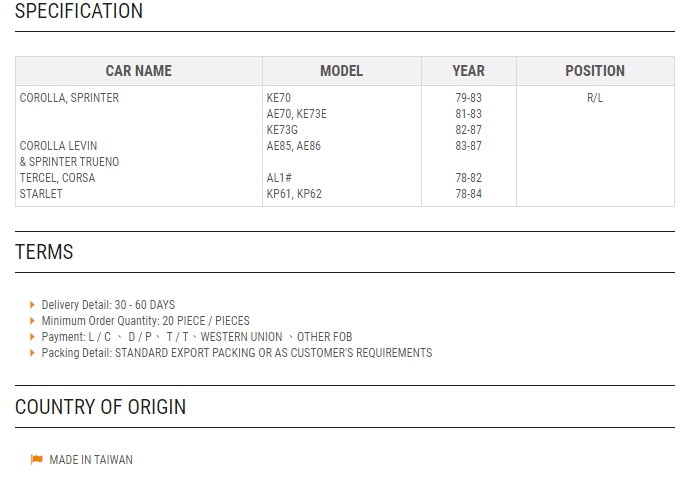Click the STARLET car name entry
Viewport: 697px width, 487px height.
click(x=41, y=194)
